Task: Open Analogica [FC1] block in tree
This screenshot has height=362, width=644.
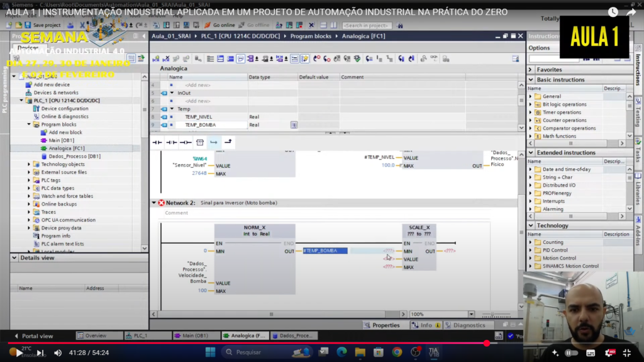Action: (67, 148)
